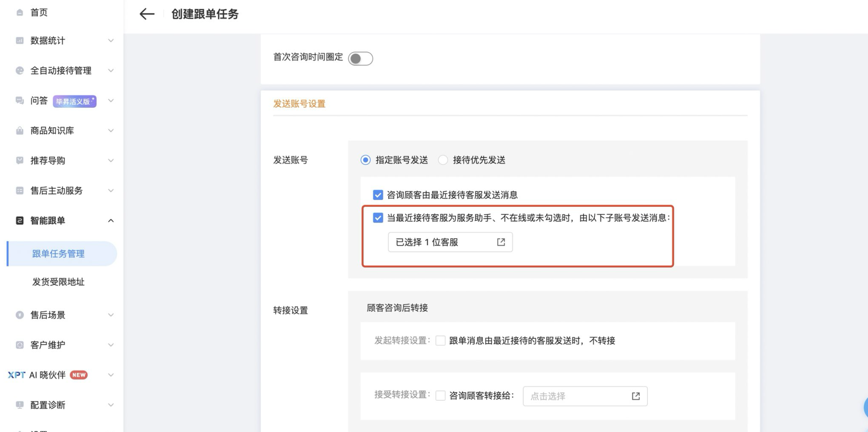Open 商品知识库 menu item
This screenshot has width=868, height=432.
52,131
